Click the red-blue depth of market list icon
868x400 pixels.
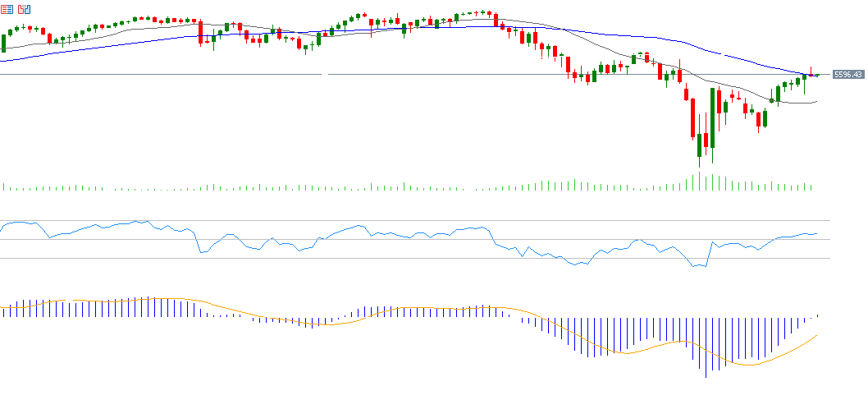click(x=7, y=8)
